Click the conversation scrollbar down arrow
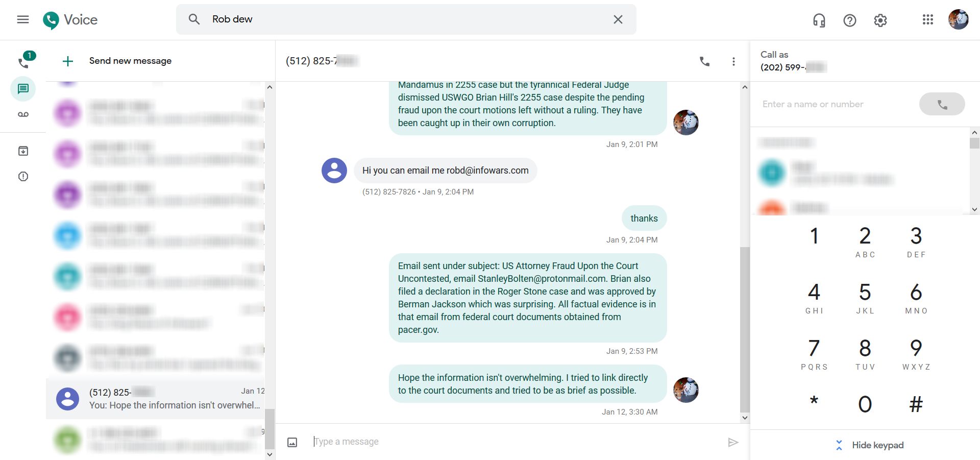The image size is (980, 460). 745,418
